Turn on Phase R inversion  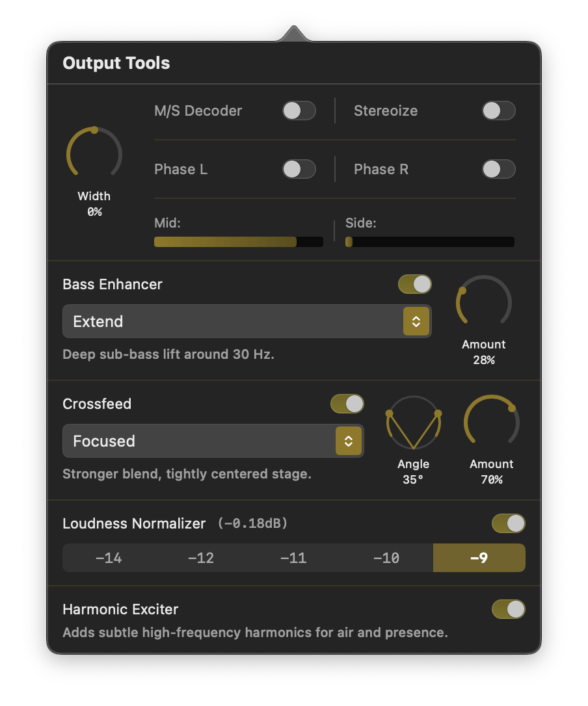[498, 169]
